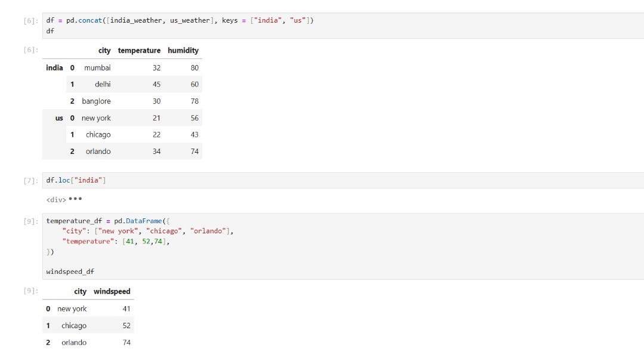The width and height of the screenshot is (644, 361).
Task: Click the temperature value 30 for banglore
Action: coord(156,101)
